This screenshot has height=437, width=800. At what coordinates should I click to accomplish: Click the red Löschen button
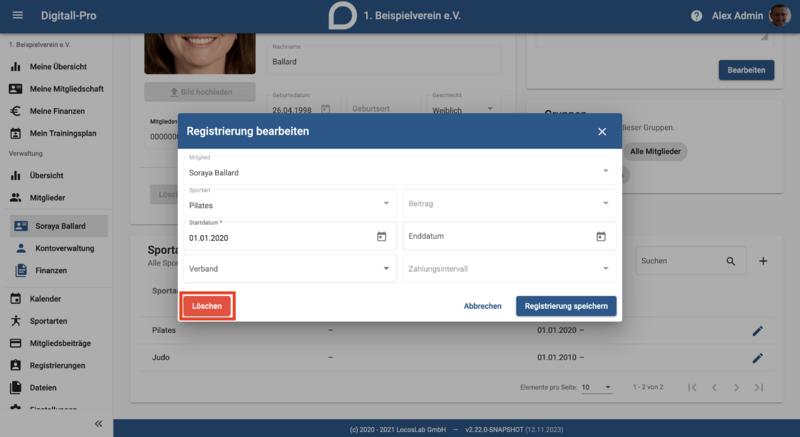pos(207,306)
